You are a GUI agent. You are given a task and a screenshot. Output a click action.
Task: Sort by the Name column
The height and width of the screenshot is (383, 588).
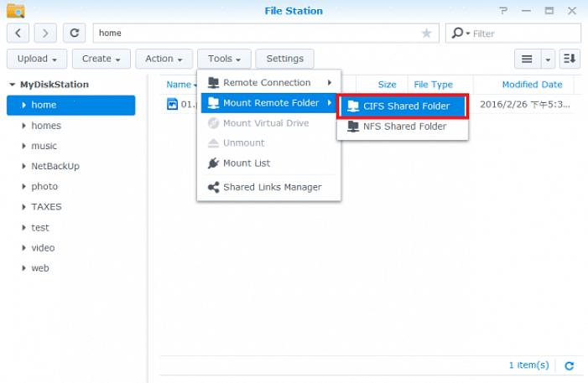click(x=179, y=85)
